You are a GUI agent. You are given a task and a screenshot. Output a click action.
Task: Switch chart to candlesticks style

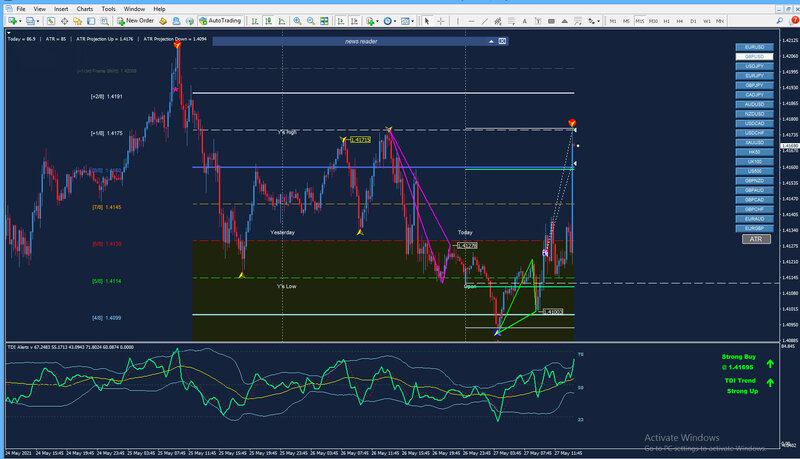tap(268, 21)
